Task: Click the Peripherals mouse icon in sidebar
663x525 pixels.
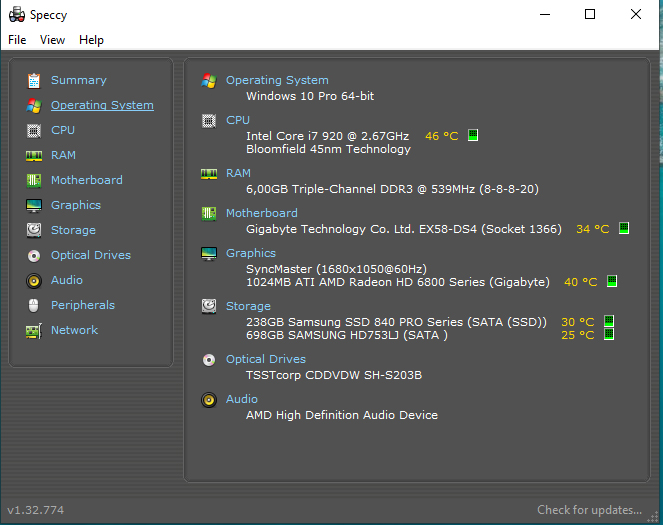Action: pyautogui.click(x=34, y=305)
